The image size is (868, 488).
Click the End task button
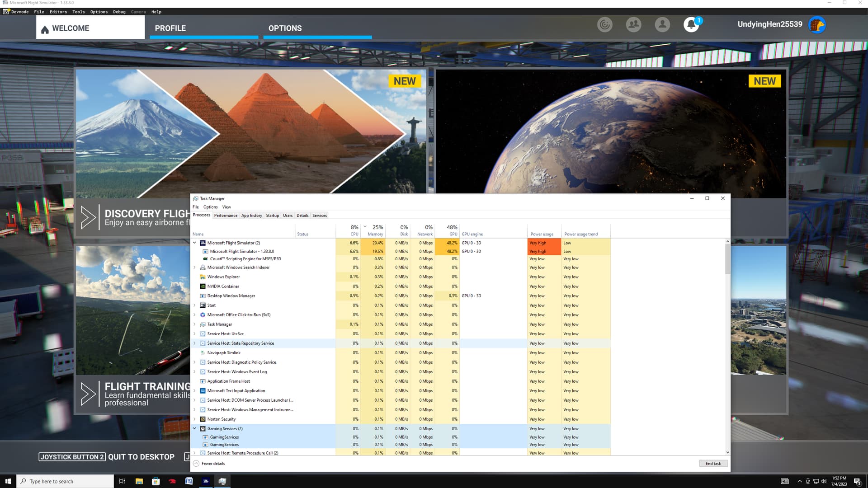click(713, 464)
